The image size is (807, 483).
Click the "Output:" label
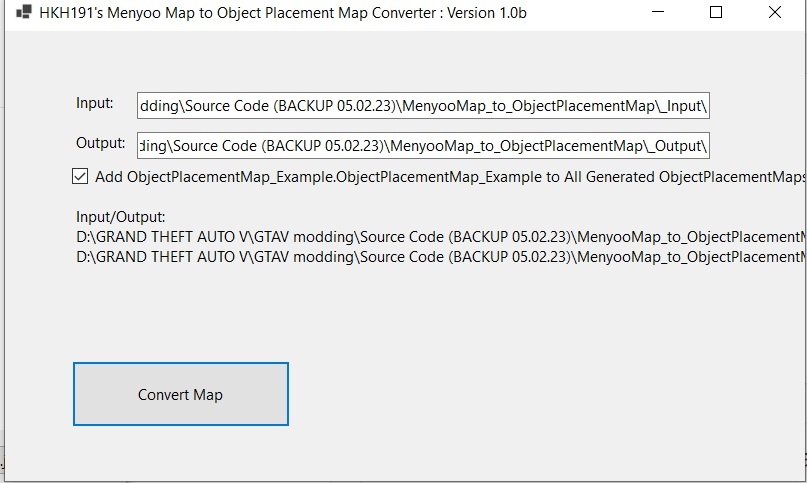(100, 142)
